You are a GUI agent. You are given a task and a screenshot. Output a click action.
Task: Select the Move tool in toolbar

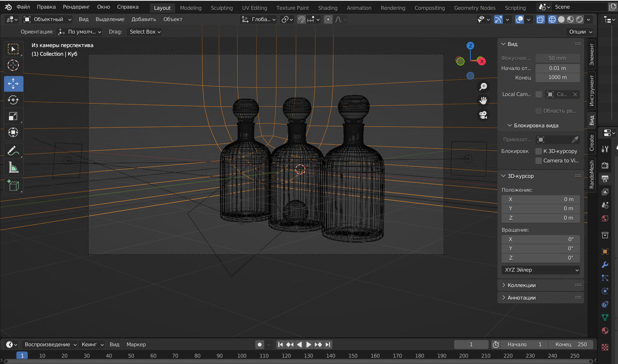13,83
